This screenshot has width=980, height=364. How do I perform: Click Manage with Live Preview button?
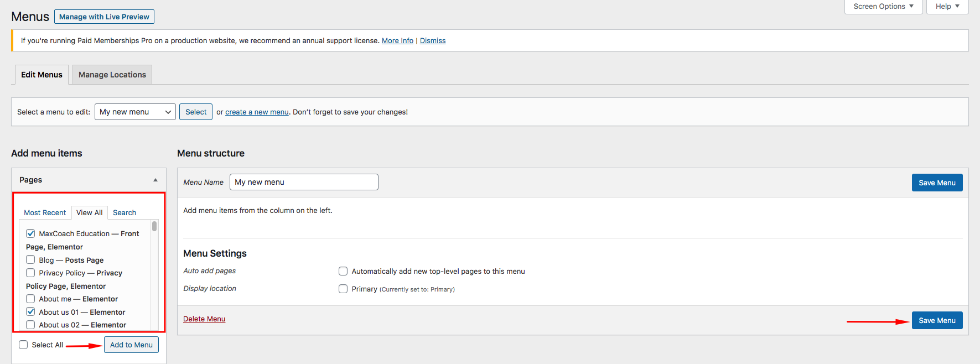tap(104, 17)
